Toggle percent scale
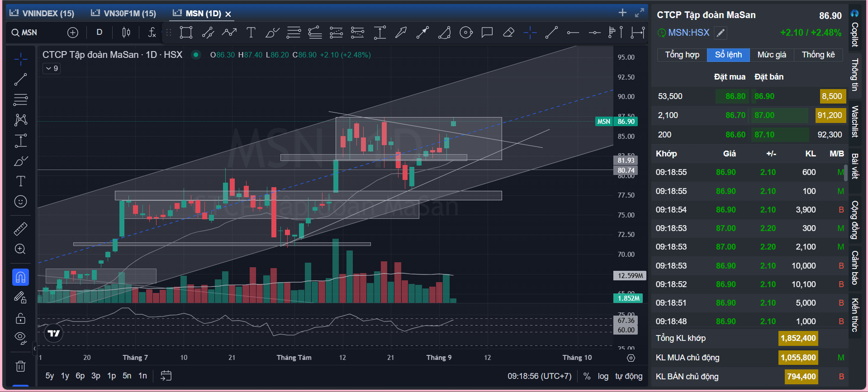Screen dimensions: 868x392 point(587,376)
